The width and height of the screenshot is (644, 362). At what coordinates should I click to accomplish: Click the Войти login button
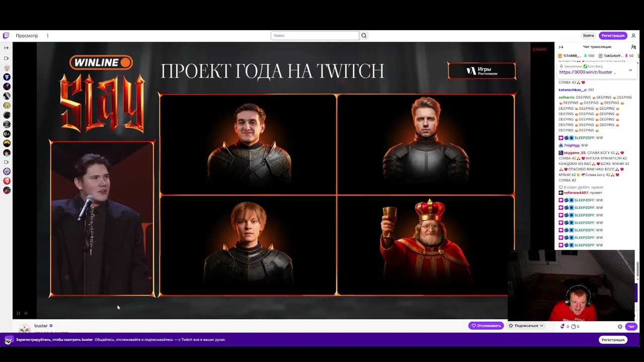(x=589, y=36)
